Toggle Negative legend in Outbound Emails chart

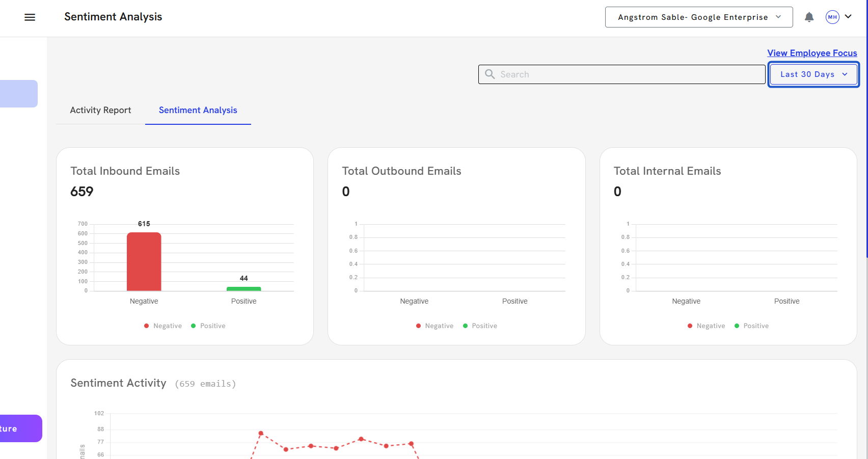[435, 326]
